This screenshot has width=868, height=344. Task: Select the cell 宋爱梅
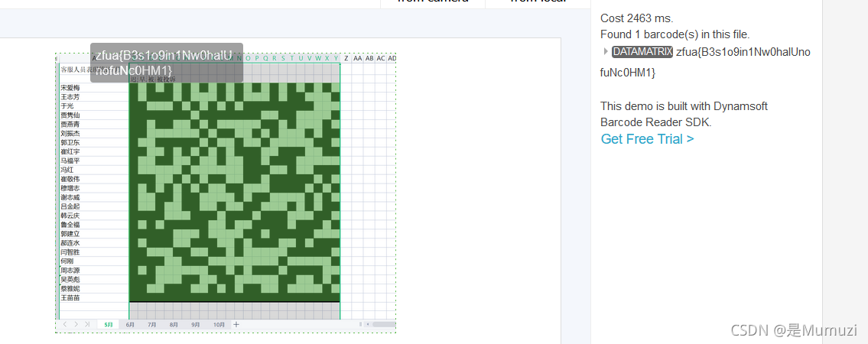[x=94, y=88]
